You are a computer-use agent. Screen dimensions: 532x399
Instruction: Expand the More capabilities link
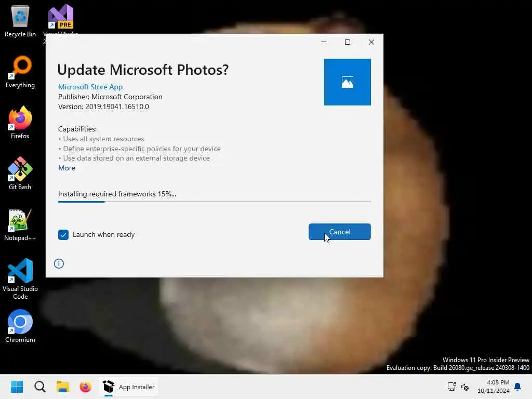point(66,168)
